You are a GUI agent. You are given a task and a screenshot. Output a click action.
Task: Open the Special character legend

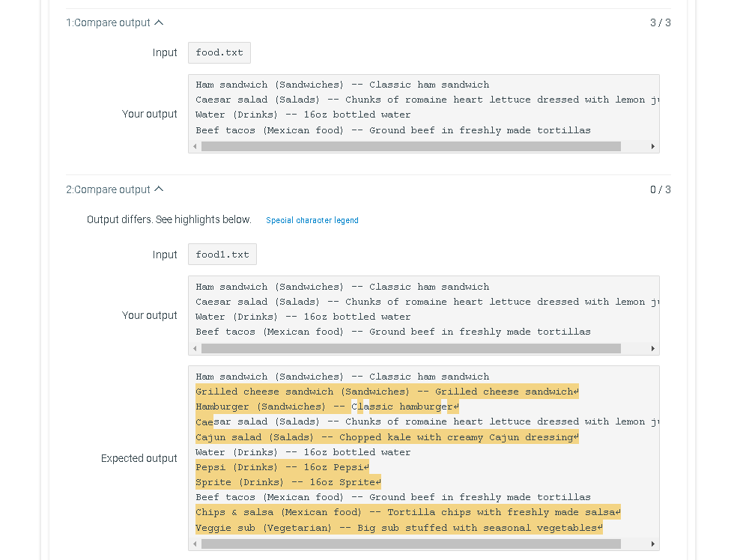[312, 220]
